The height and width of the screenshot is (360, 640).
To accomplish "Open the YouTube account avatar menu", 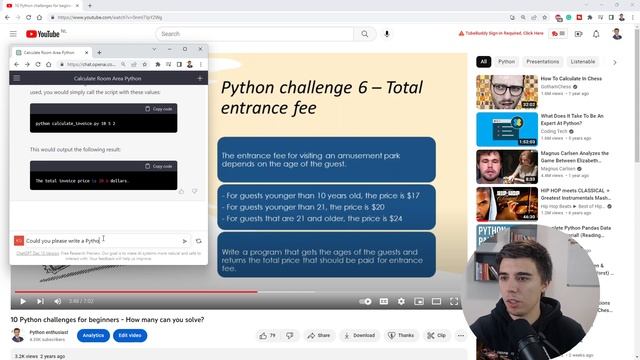I will [x=617, y=34].
